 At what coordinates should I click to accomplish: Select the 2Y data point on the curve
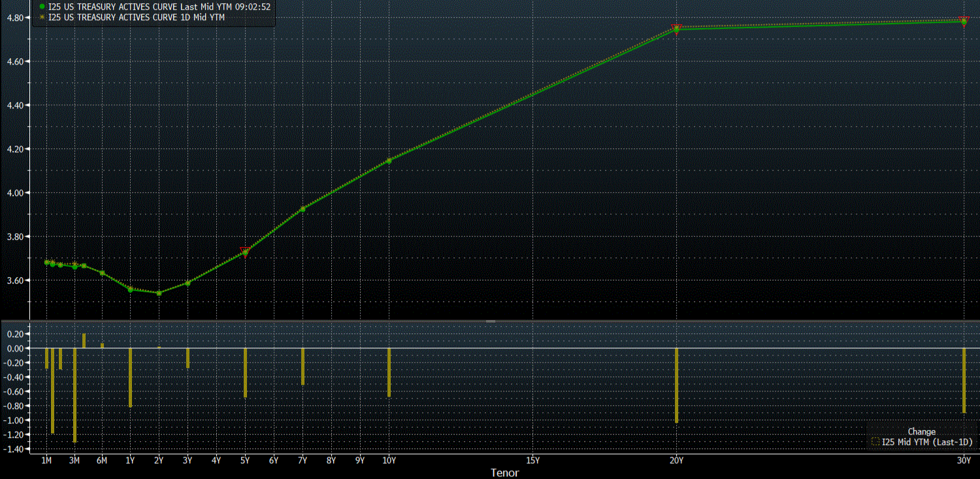tap(159, 293)
